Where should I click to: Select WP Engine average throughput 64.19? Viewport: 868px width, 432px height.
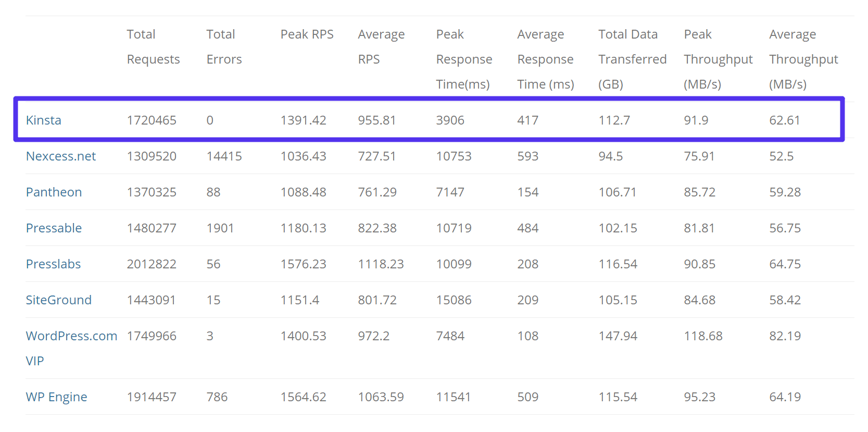(x=785, y=397)
